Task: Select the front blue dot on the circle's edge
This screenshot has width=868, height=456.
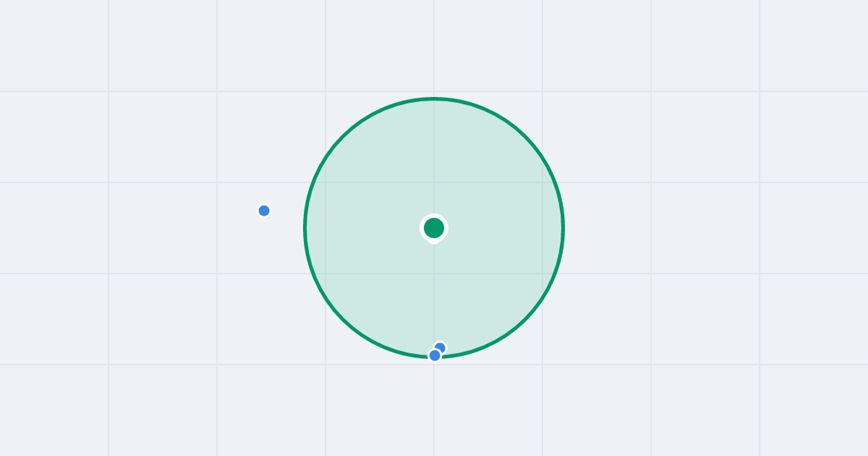Action: [x=435, y=355]
